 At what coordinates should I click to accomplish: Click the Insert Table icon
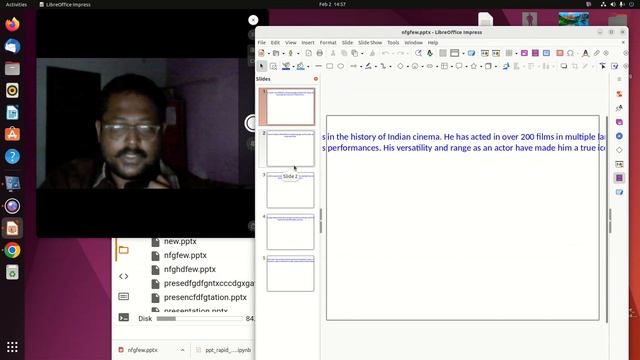pyautogui.click(x=509, y=53)
